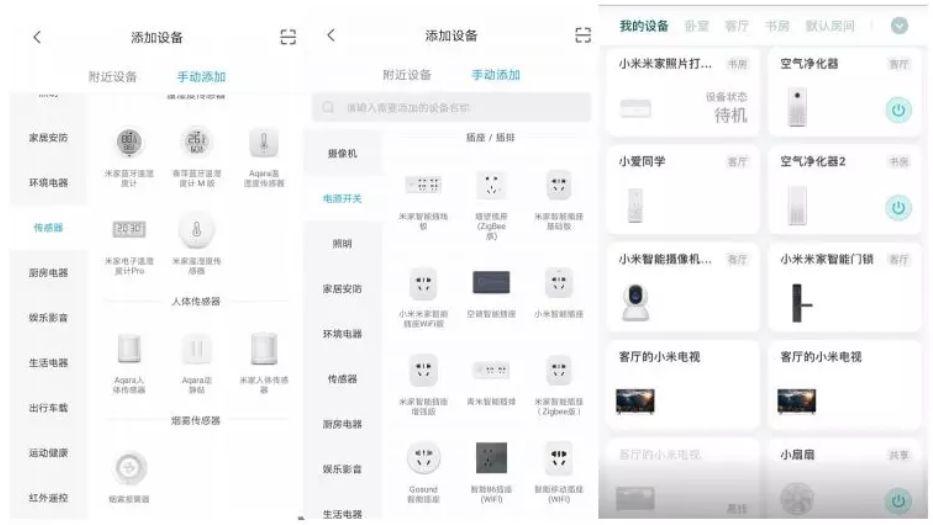Select the 烟雾报警器 smoke alarm device
The image size is (933, 525).
pyautogui.click(x=129, y=468)
